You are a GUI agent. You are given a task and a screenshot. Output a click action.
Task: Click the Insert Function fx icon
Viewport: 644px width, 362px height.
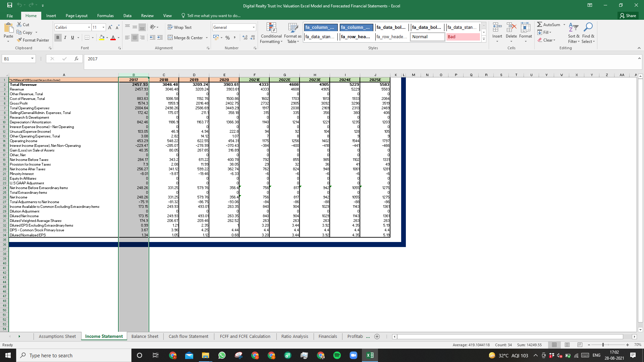pos(76,59)
